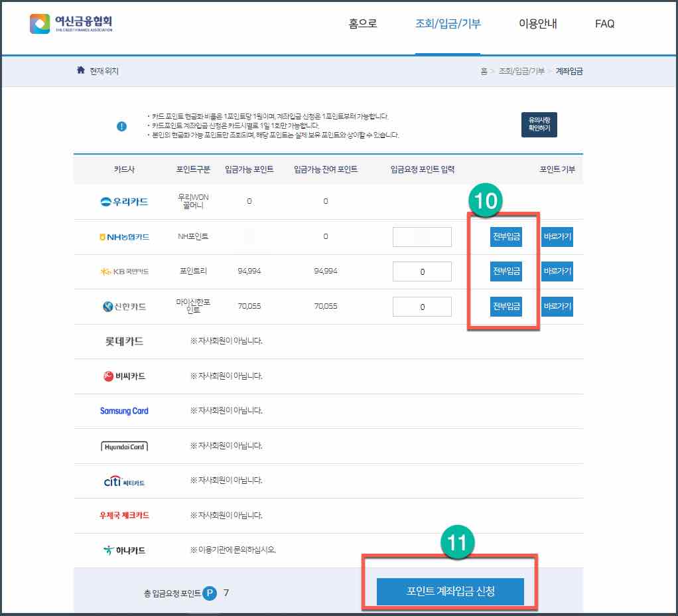Click 자사회원이 아닙니다 notice for Samsung Card
Screen dimensions: 678x616
coord(226,410)
